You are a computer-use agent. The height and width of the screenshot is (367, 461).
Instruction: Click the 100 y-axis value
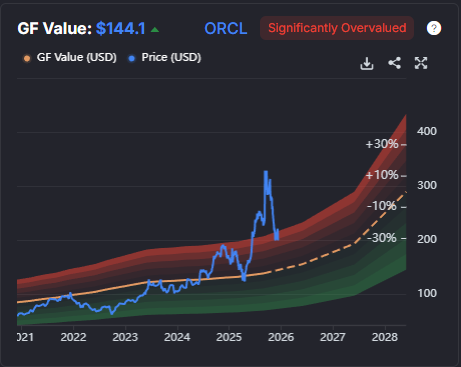(x=427, y=293)
